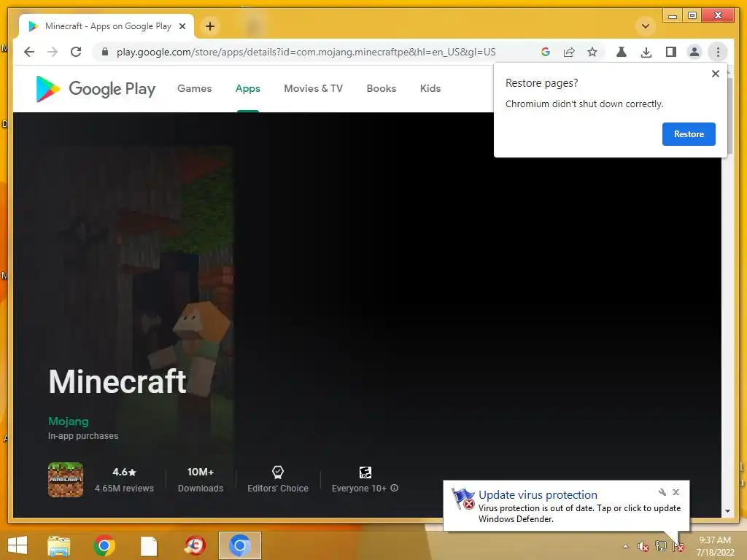This screenshot has height=560, width=747.
Task: Click the Minecraft title heading
Action: coord(117,381)
